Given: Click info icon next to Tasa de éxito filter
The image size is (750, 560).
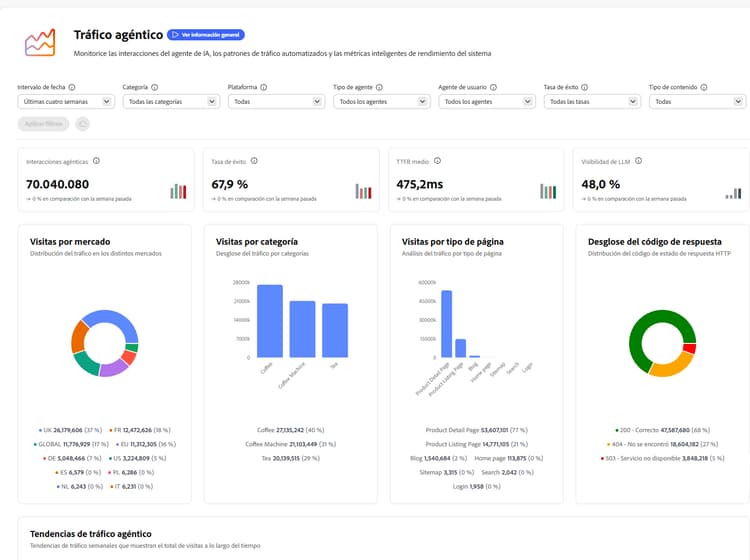Looking at the screenshot, I should point(585,87).
